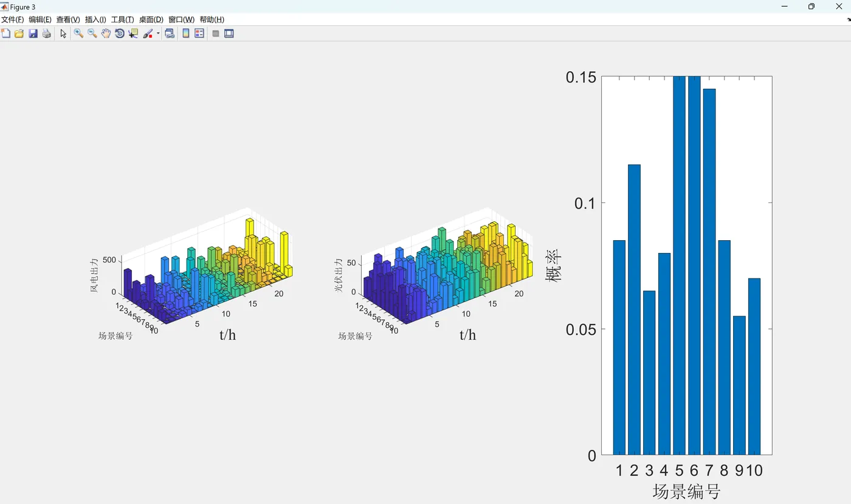This screenshot has height=504, width=851.
Task: Select the Zoom In magnifier tool
Action: coord(79,33)
